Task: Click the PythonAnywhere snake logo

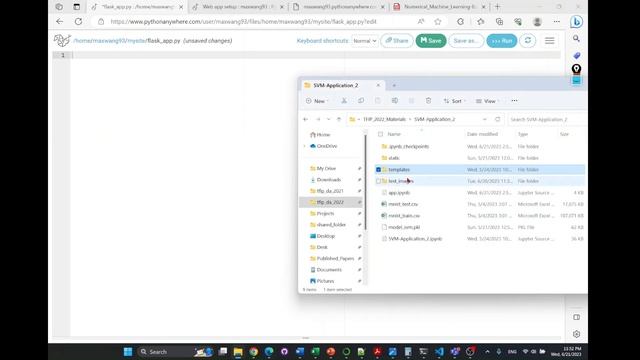Action: click(62, 40)
